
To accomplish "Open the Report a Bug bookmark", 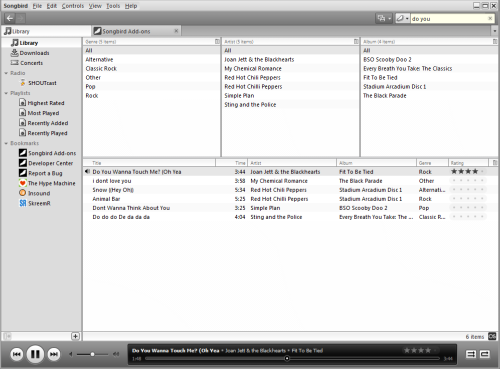I will pos(41,173).
